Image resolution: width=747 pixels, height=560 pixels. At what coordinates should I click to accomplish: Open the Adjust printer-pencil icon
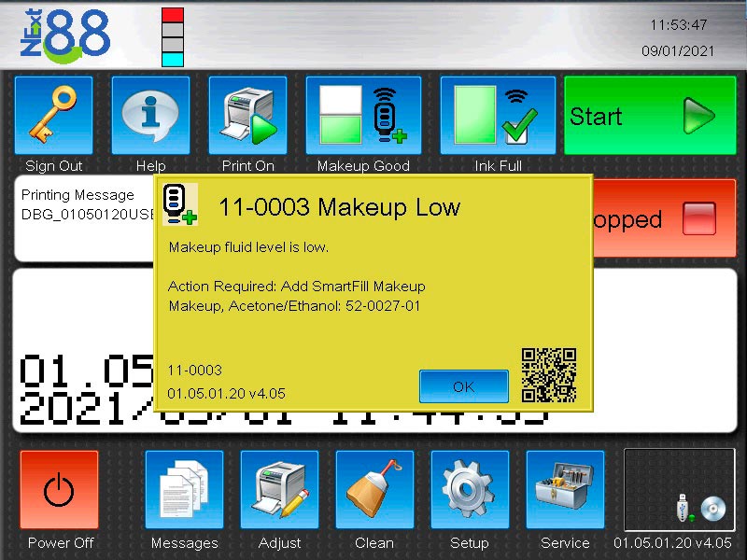279,489
